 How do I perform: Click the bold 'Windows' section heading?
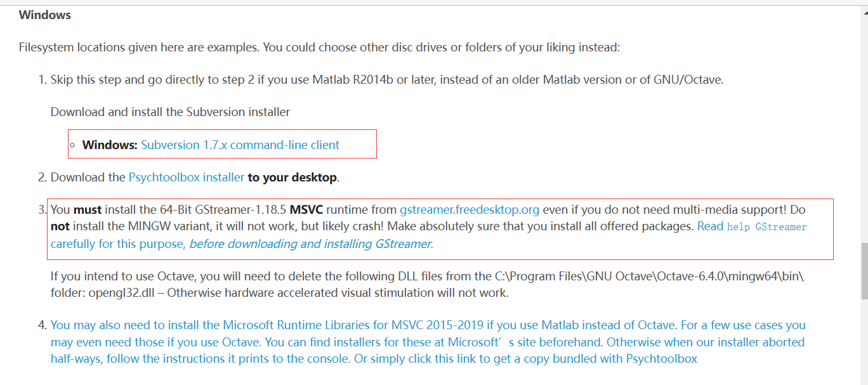[44, 15]
